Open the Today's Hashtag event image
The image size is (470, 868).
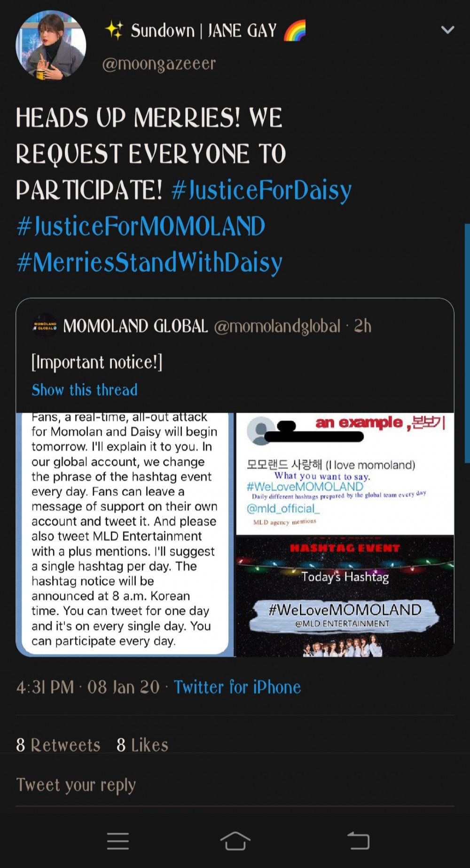tap(345, 596)
